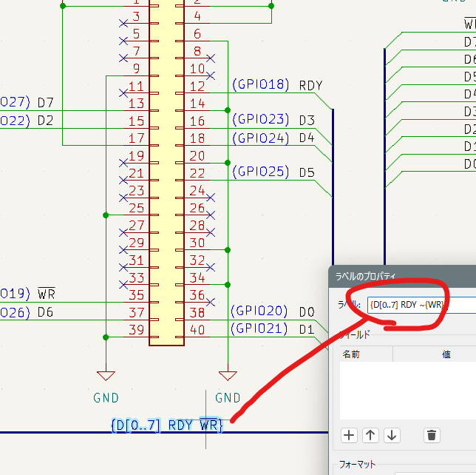Select the no-connect flag on pin 7

click(123, 58)
